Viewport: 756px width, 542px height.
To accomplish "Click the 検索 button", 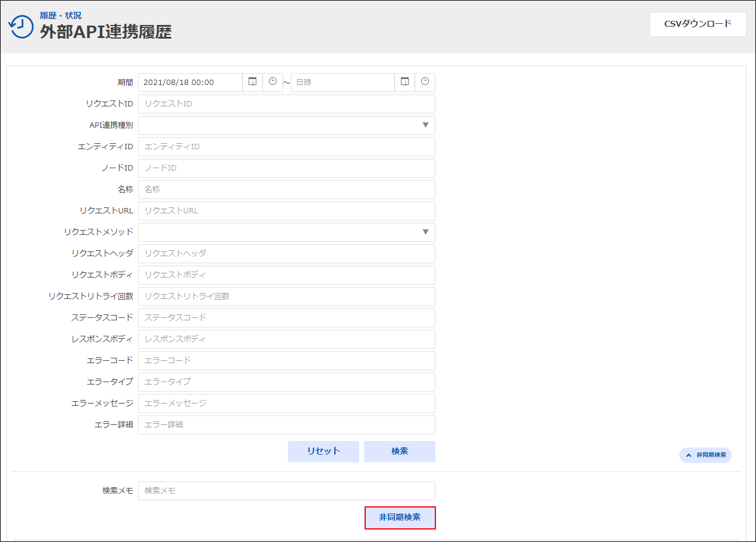I will 400,452.
